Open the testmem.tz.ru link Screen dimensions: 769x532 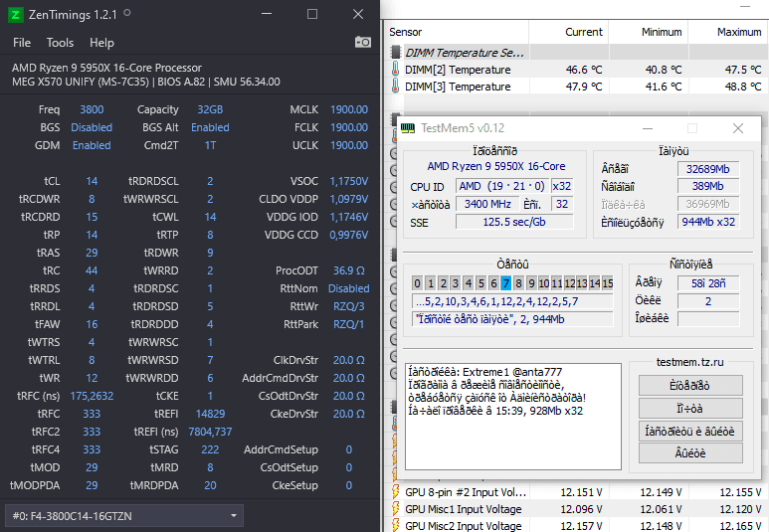(689, 362)
